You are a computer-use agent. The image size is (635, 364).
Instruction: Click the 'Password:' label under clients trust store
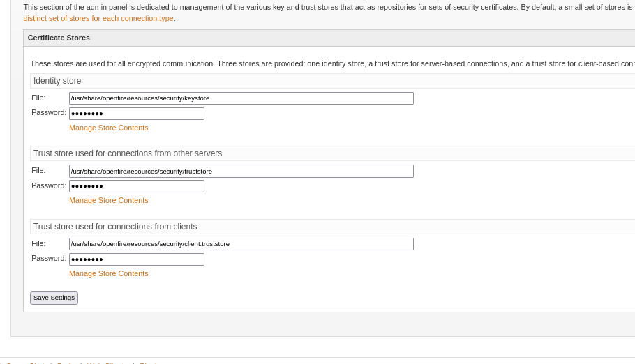[x=49, y=258]
